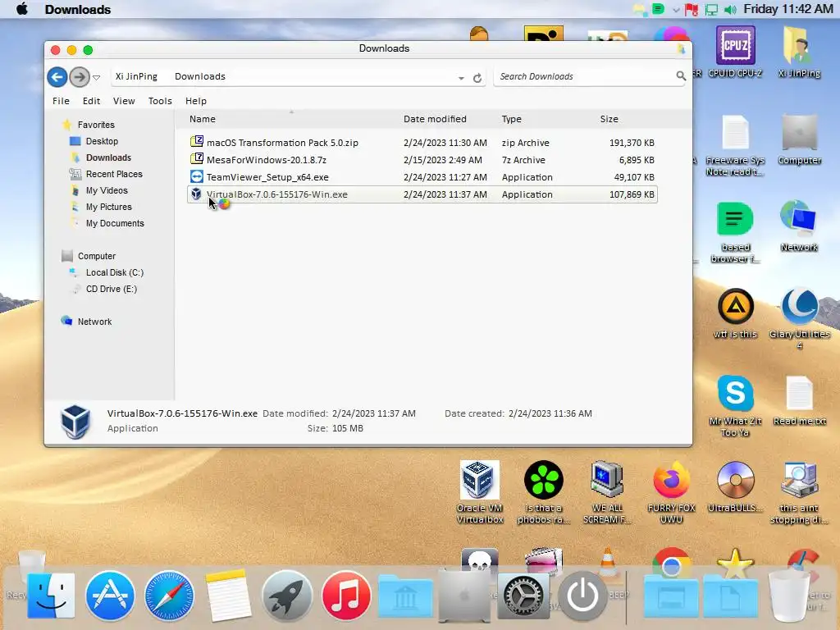Select MesaForWindows-20.1.8.7z file

click(422, 160)
